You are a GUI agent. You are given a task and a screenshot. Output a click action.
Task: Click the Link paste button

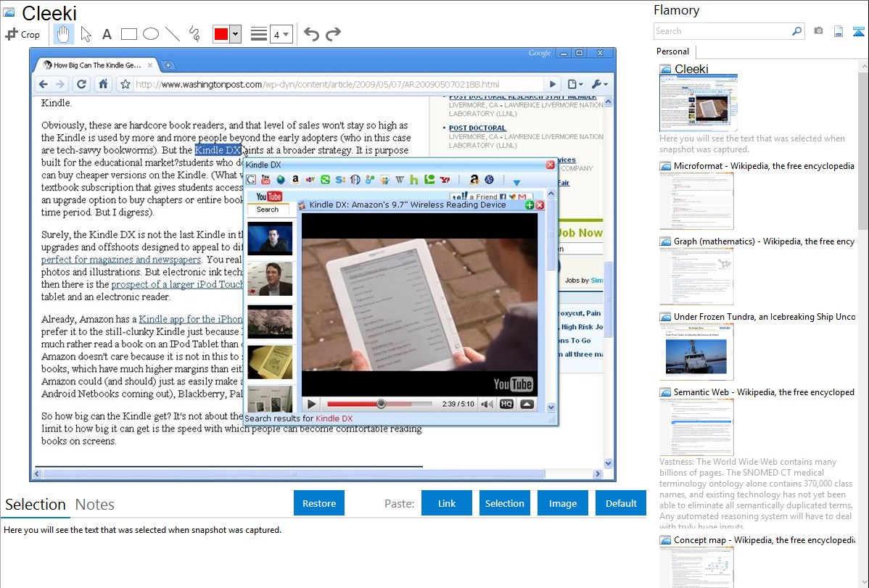447,503
